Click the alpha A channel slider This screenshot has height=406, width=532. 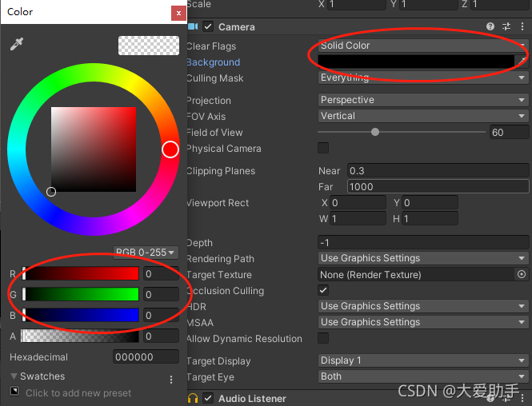point(80,336)
